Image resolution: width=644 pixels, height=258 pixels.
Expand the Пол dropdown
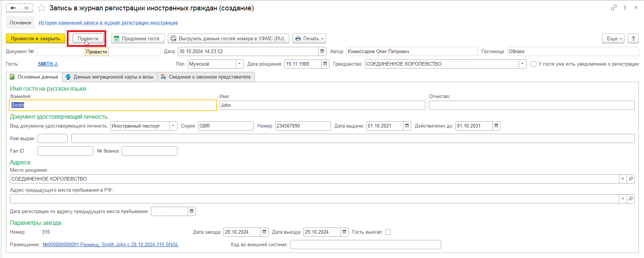[240, 64]
